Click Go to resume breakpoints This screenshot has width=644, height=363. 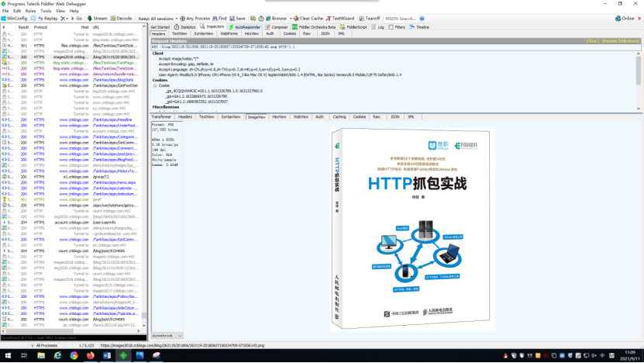[x=77, y=19]
